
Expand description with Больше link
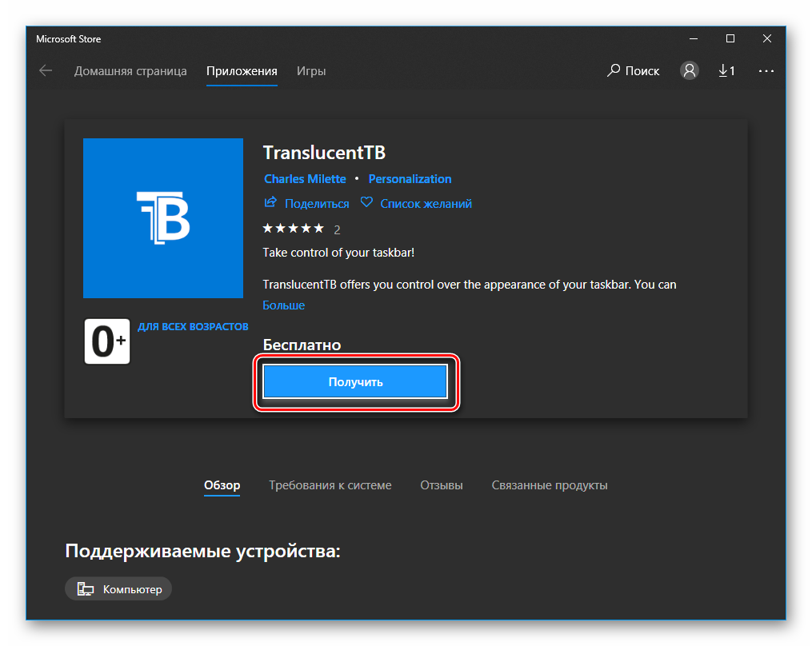(x=284, y=305)
